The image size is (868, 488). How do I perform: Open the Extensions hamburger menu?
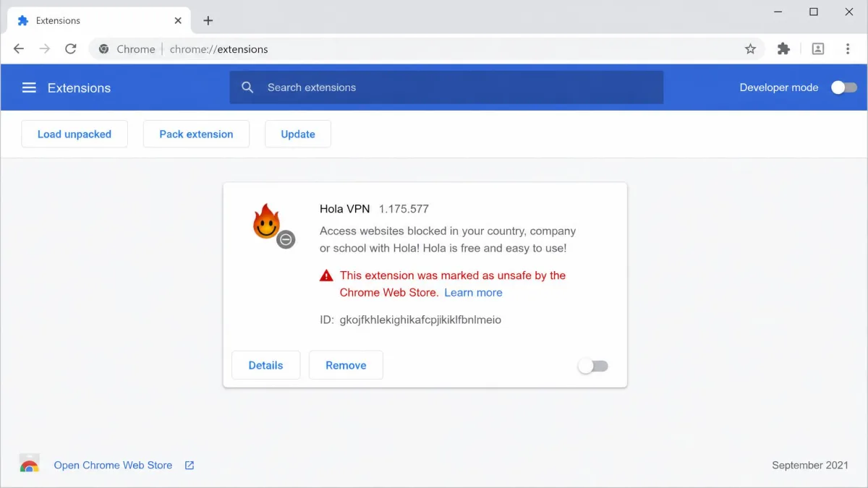click(29, 87)
